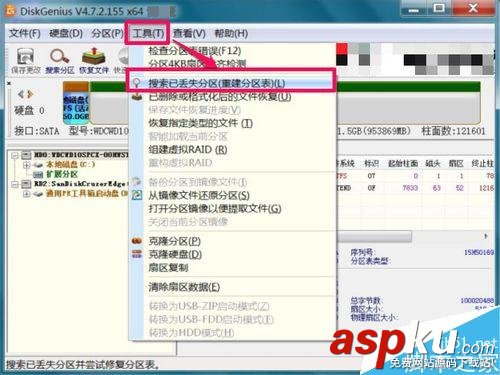Click the 0F identifier cell
The width and height of the screenshot is (500, 375).
(x=371, y=188)
